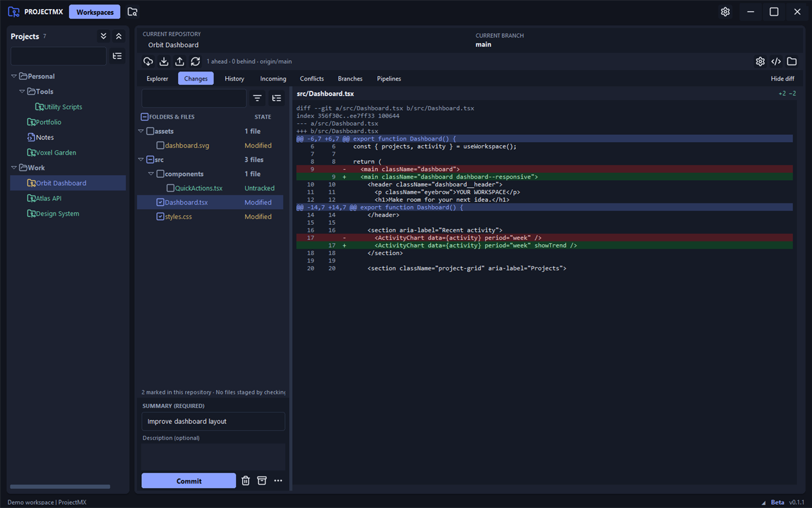
Task: Push commits with the upload arrow icon
Action: coord(179,61)
